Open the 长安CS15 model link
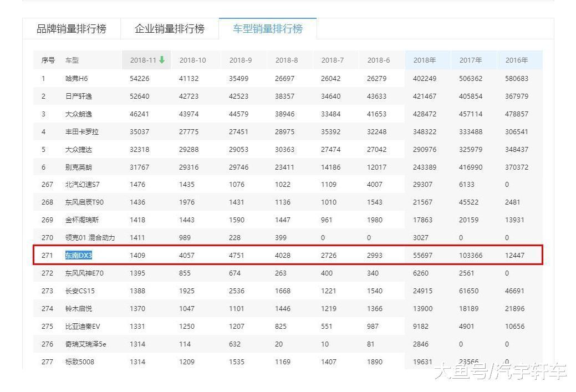The image size is (576, 392). pos(80,291)
